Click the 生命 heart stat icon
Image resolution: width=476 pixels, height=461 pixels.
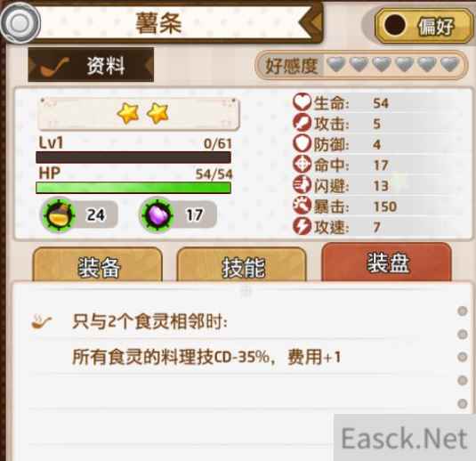coord(302,102)
